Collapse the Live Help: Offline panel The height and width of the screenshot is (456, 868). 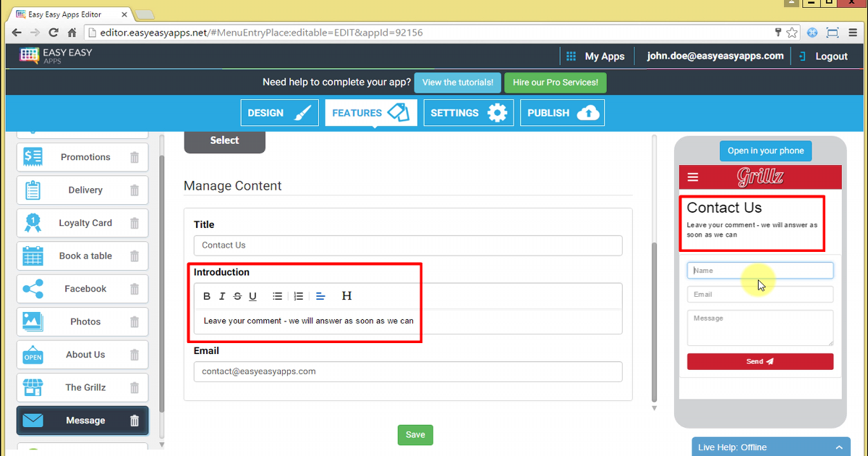tap(839, 447)
